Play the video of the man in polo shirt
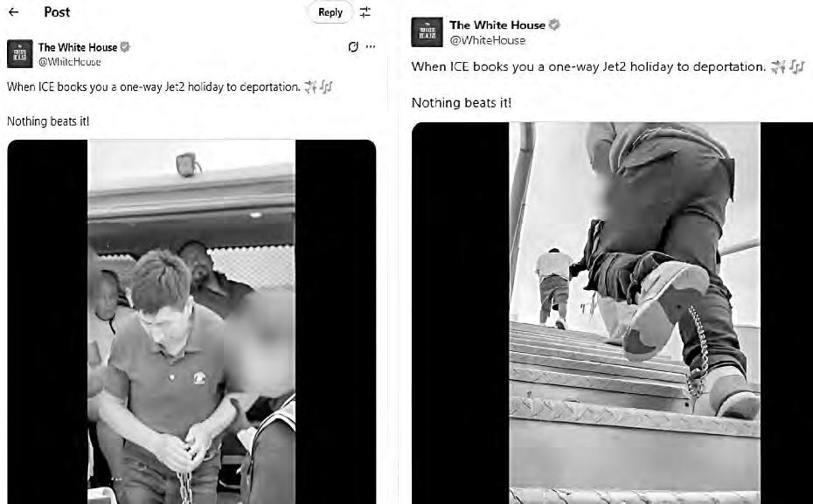The width and height of the screenshot is (813, 504). [191, 321]
